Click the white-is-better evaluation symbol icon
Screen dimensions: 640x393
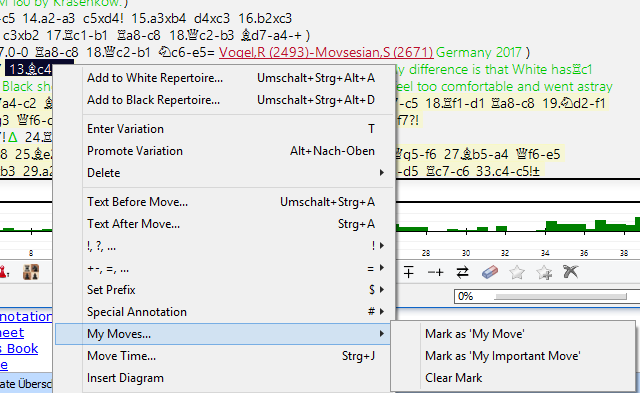409,272
